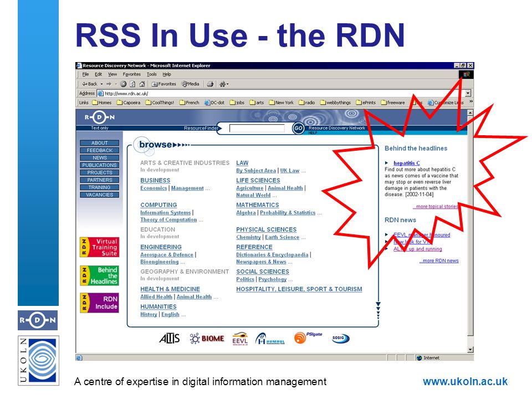Open the Back history dropdown arrow

click(101, 84)
